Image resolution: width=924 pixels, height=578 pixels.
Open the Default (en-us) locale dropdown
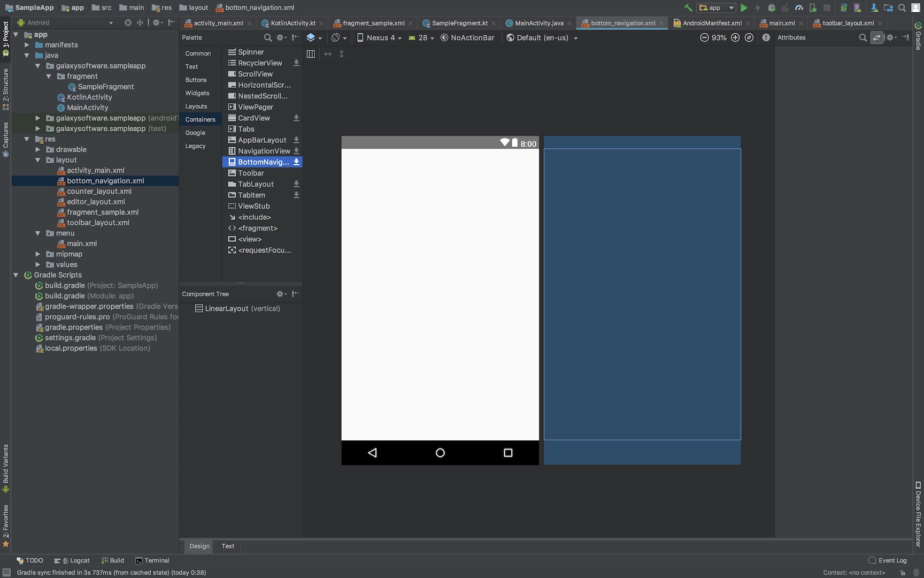[x=542, y=37]
